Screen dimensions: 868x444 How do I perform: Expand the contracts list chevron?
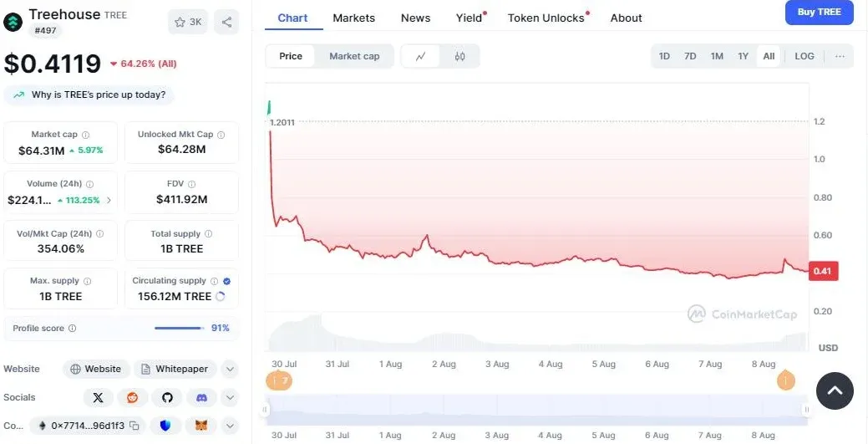pos(230,426)
